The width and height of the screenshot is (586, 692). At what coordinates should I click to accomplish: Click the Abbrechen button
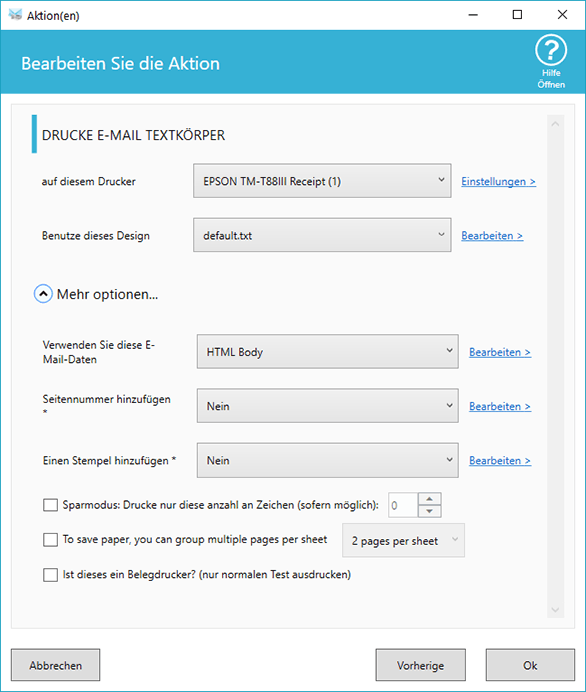[x=56, y=665]
